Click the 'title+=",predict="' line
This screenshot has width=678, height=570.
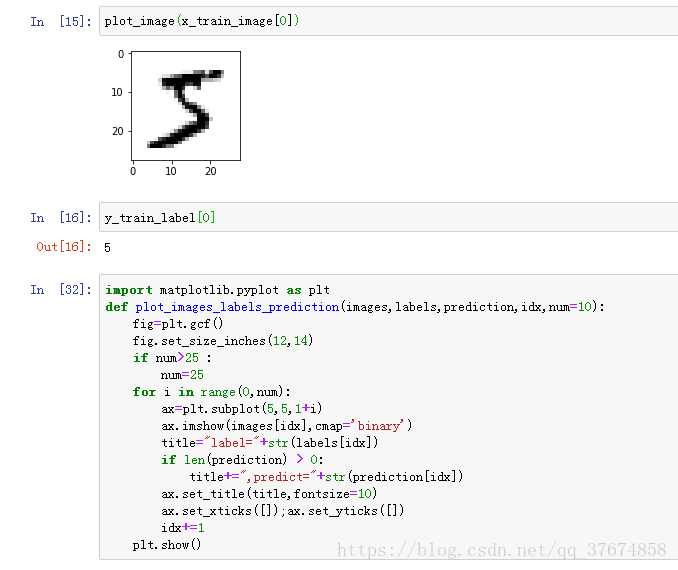(x=326, y=477)
